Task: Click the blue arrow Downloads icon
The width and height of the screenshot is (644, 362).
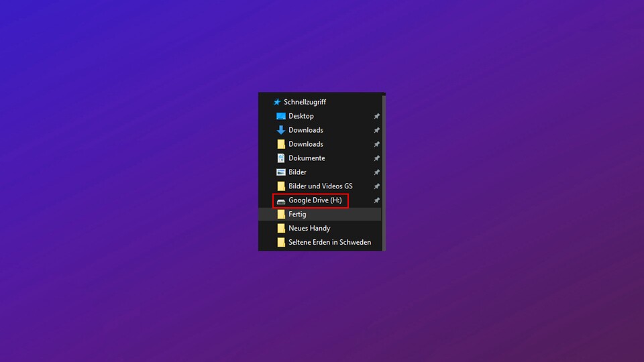Action: coord(281,130)
